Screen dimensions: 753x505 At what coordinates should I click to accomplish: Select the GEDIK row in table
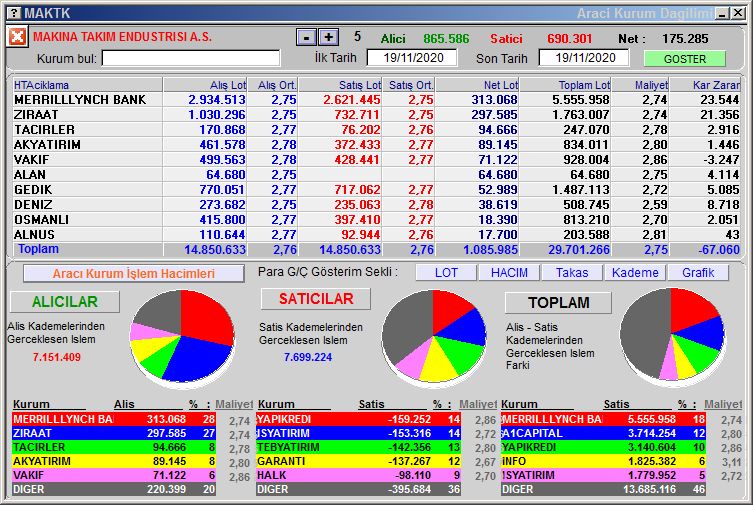pos(376,190)
